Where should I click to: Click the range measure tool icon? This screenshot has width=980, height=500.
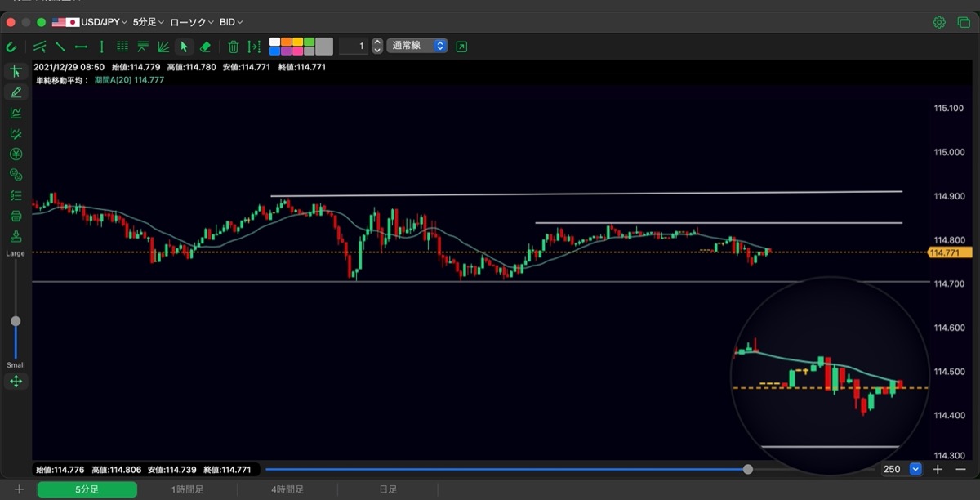pos(254,47)
